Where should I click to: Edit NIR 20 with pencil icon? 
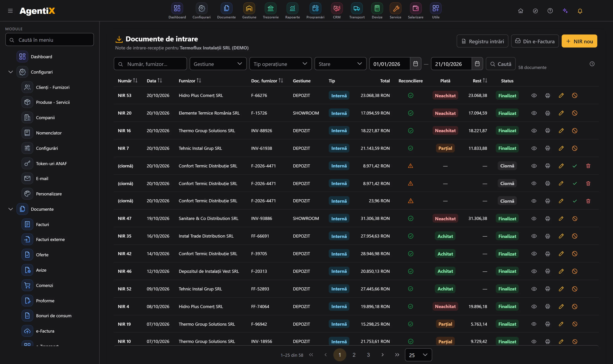tap(561, 113)
